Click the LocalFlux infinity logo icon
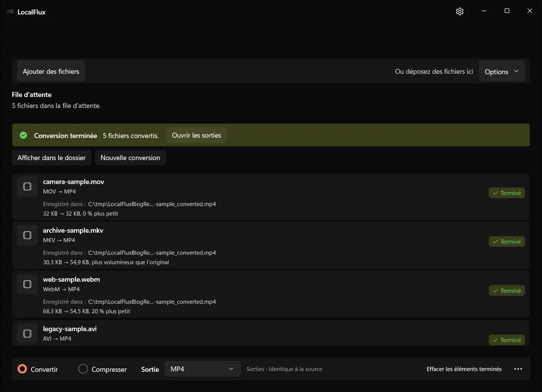Screen dimensions: 542x392 (x=10, y=12)
